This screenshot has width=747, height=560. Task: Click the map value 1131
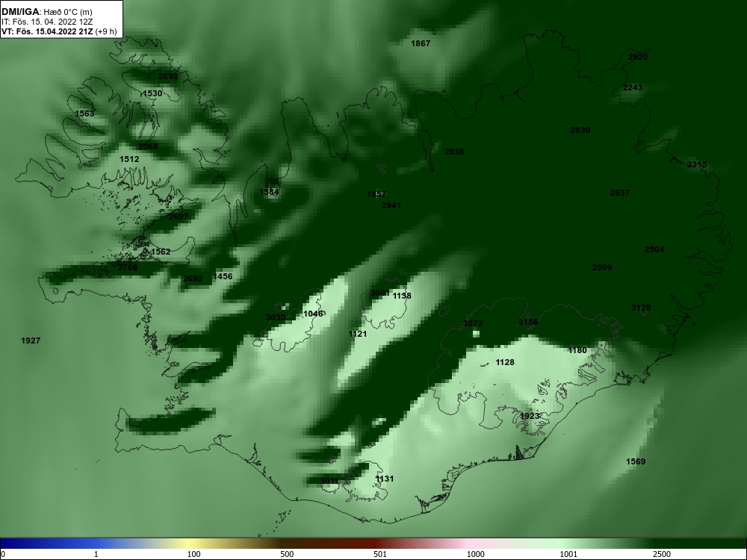[385, 479]
